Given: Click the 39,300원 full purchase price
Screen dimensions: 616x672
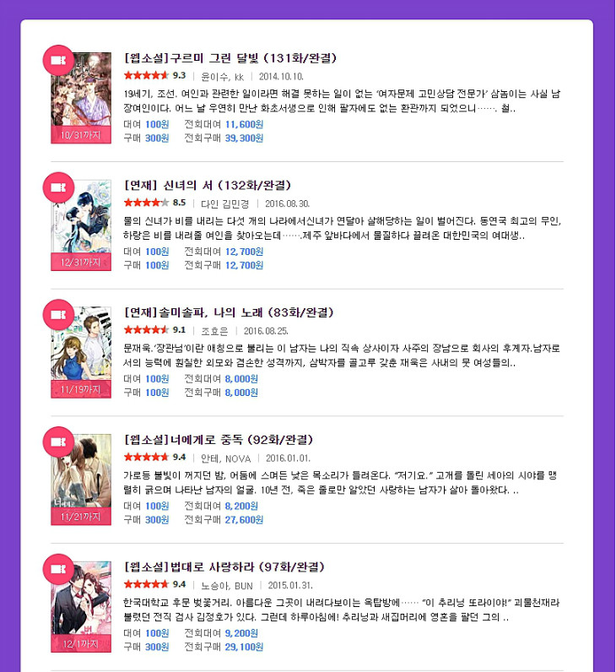Looking at the screenshot, I should [244, 138].
